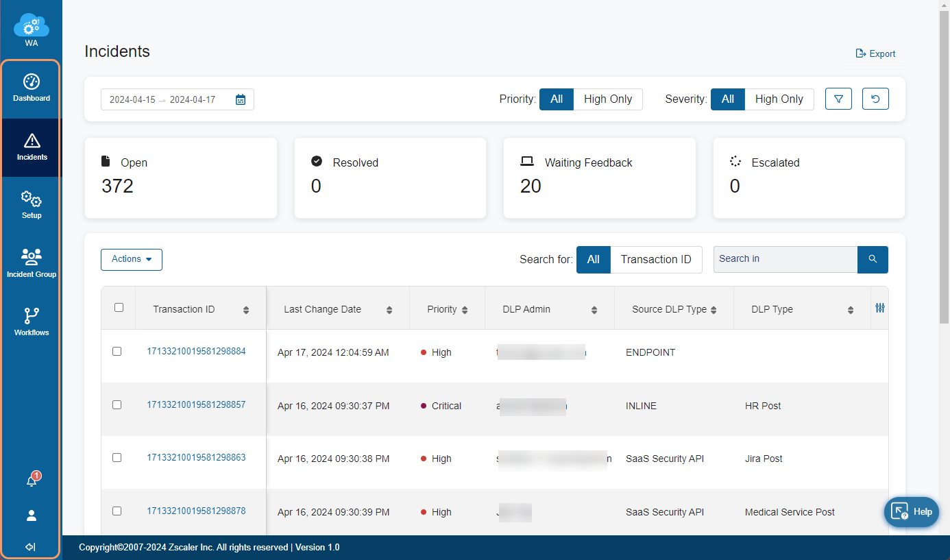
Task: Open the Setup gears icon
Action: coord(32,205)
